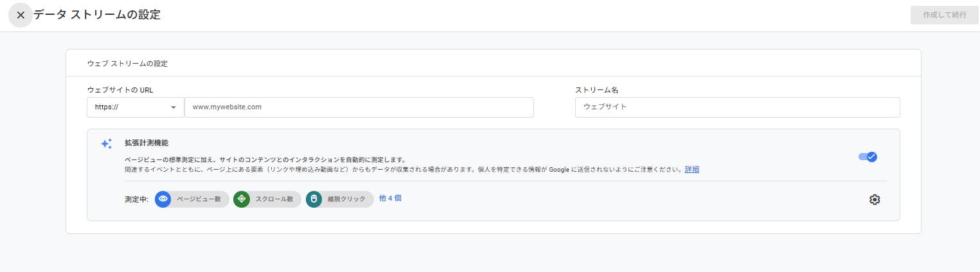The image size is (980, 272).
Task: Select the ページビュー数 chip label
Action: coord(199,199)
